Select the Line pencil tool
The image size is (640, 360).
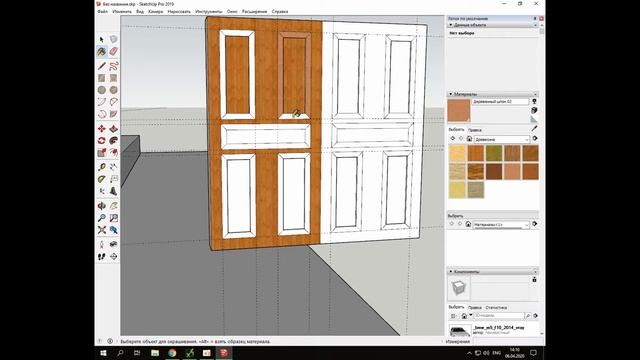[x=102, y=66]
